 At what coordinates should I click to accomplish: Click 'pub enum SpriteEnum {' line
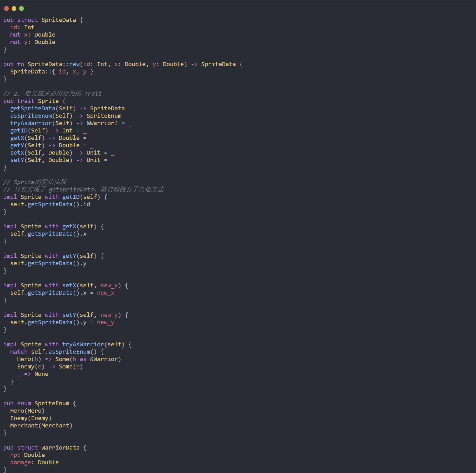40,403
